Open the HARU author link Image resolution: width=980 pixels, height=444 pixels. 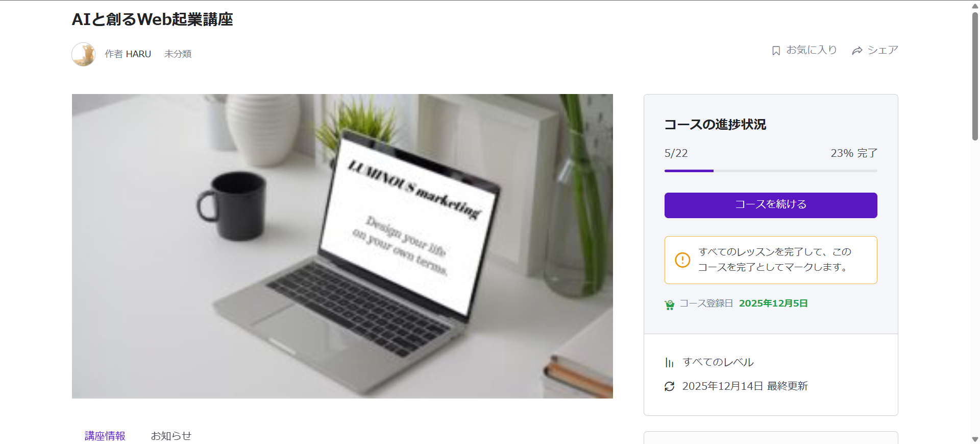[138, 54]
